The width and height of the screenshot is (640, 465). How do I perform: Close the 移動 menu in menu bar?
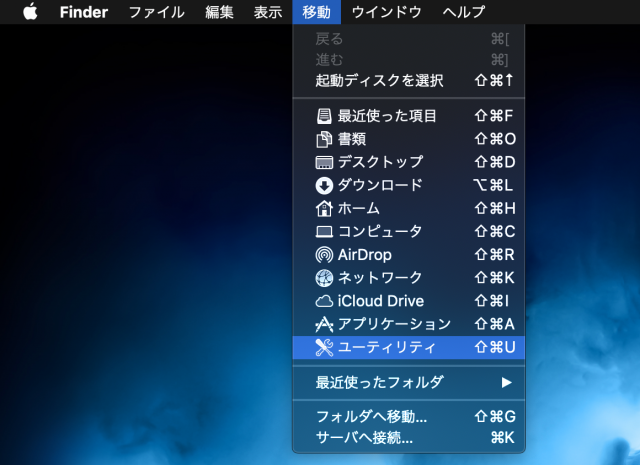(x=316, y=12)
